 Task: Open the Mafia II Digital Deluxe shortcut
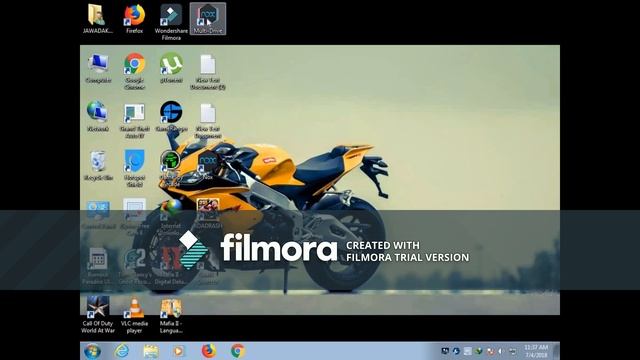pos(171,265)
